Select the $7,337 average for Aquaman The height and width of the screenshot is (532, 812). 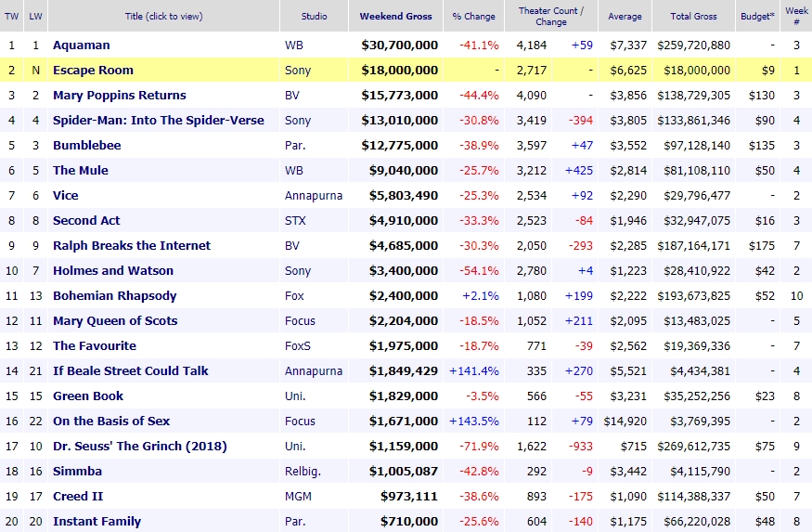[628, 45]
